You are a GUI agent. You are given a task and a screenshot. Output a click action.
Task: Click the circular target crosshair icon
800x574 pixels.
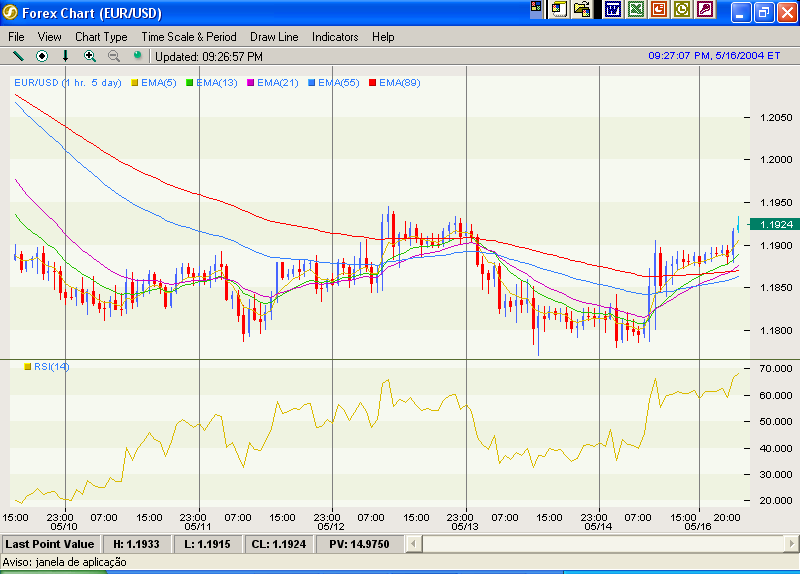pyautogui.click(x=42, y=56)
